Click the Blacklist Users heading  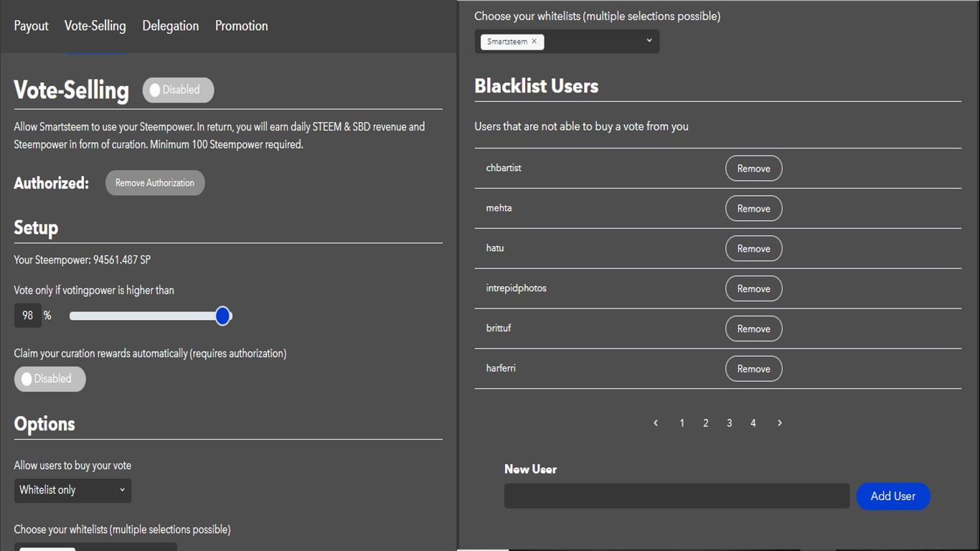pos(537,86)
